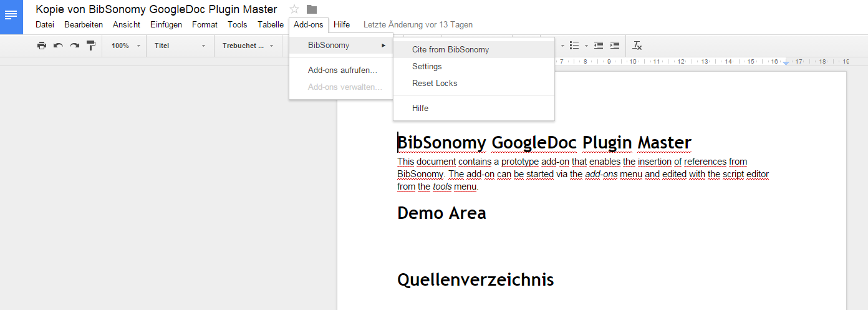Select Add-ons aufrufen...
This screenshot has height=310, width=868.
(341, 70)
